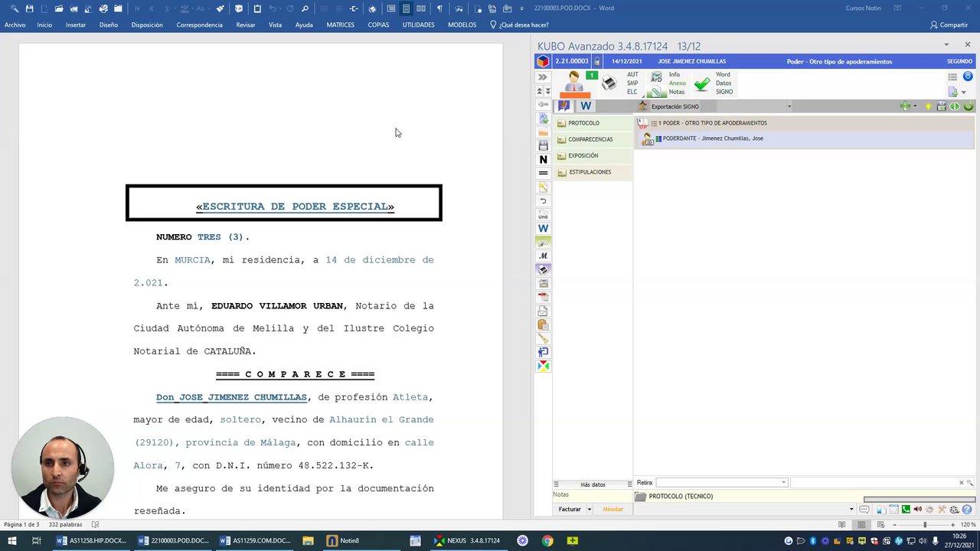Adjust the Word zoom slider
The image size is (980, 551).
[924, 525]
